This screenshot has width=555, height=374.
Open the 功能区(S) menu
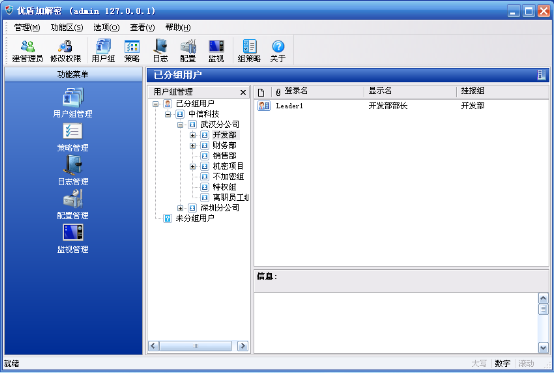point(67,27)
